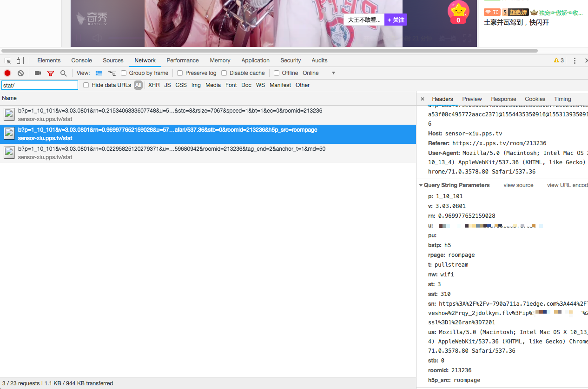Stop recording the network log
The height and width of the screenshot is (389, 588).
pyautogui.click(x=7, y=73)
